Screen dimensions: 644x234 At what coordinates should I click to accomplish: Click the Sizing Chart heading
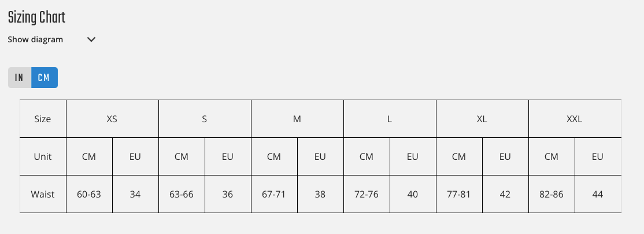pos(36,18)
